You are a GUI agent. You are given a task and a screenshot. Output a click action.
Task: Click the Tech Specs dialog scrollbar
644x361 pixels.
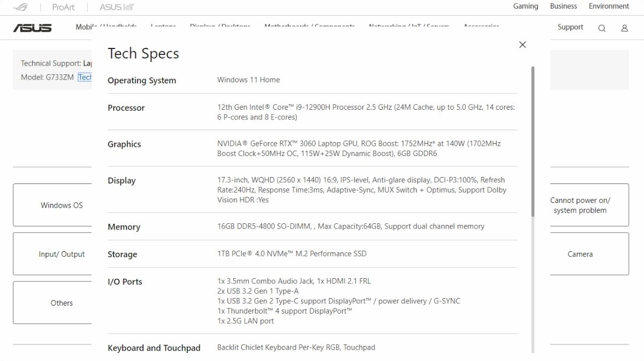click(533, 141)
